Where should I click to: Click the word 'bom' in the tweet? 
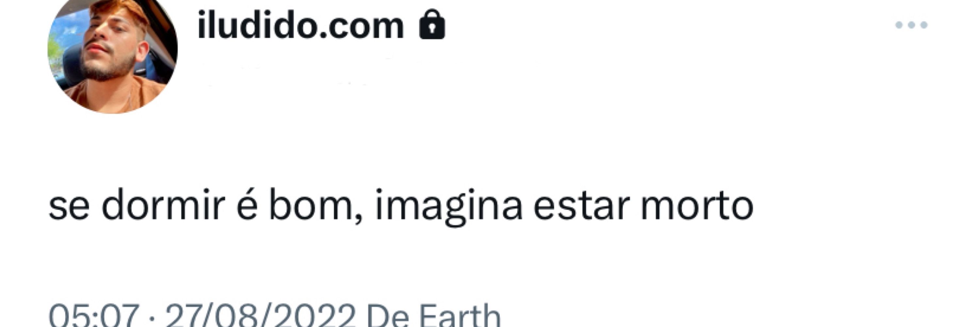[x=311, y=206]
